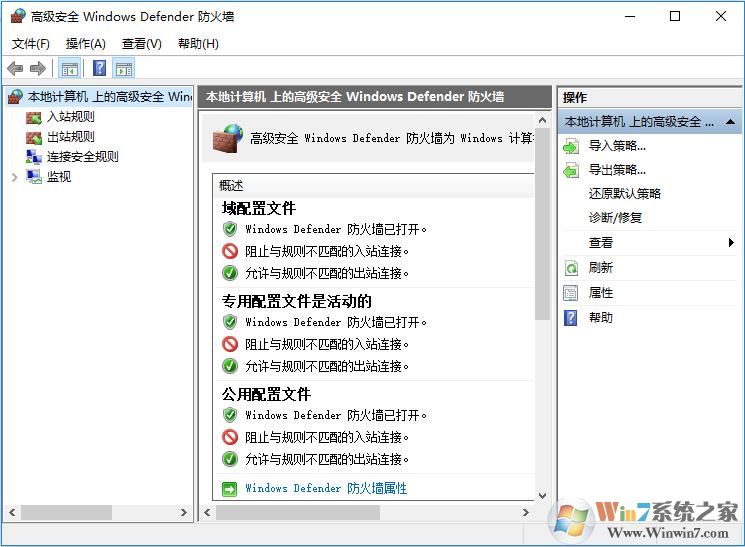Viewport: 745px width, 547px height.
Task: Open the 操作(A) menu
Action: point(86,44)
